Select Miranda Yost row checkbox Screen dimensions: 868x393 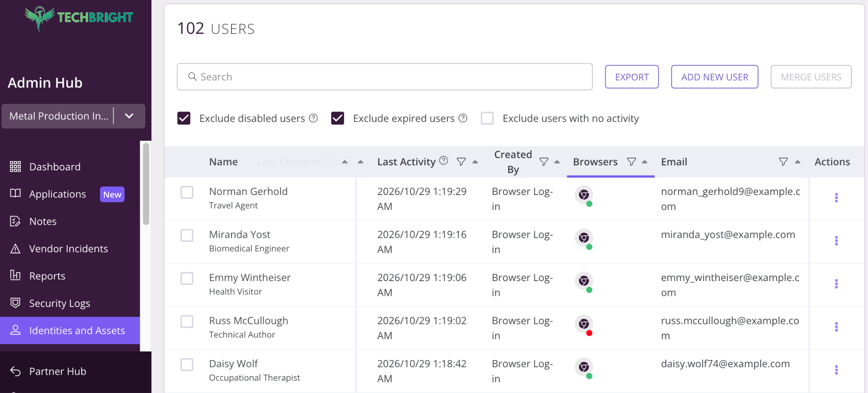click(187, 235)
